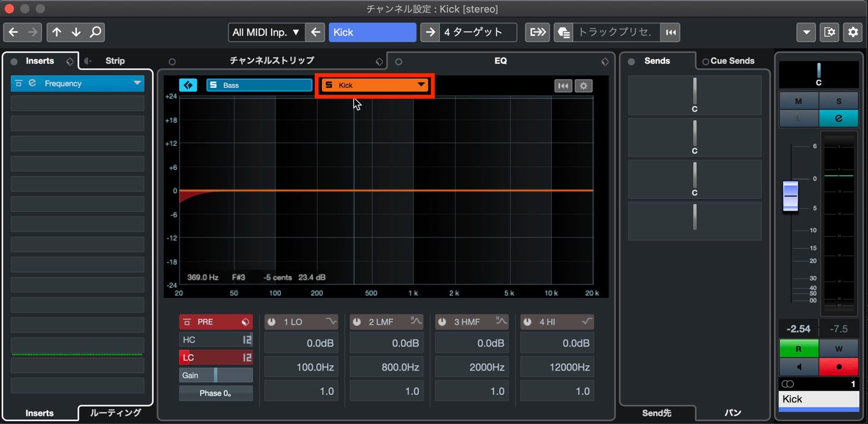The image size is (868, 424).
Task: Select the Sends tab
Action: pyautogui.click(x=657, y=61)
